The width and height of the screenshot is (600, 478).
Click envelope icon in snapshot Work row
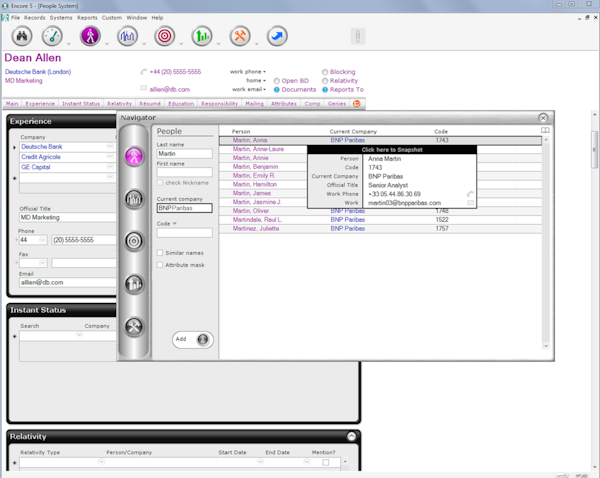click(x=470, y=203)
